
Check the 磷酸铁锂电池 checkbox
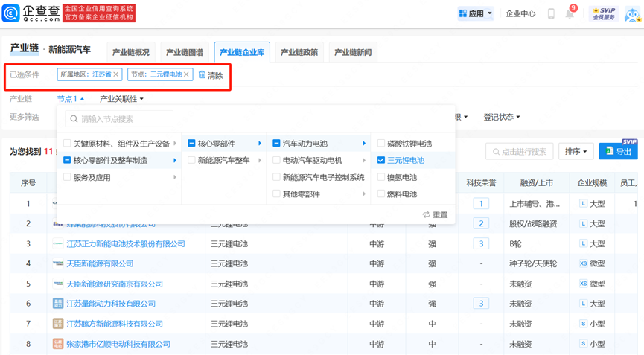381,143
